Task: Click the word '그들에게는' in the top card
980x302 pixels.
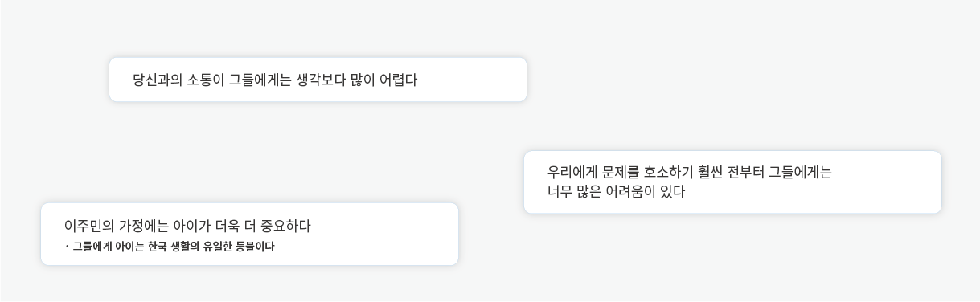Action: pos(260,80)
